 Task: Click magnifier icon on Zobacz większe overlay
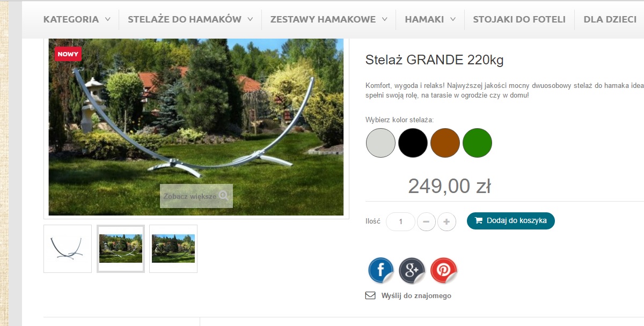(224, 196)
